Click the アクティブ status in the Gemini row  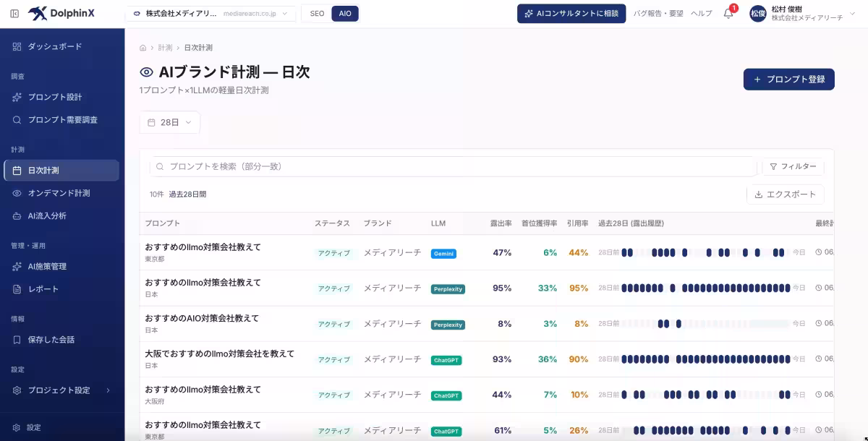click(x=334, y=254)
